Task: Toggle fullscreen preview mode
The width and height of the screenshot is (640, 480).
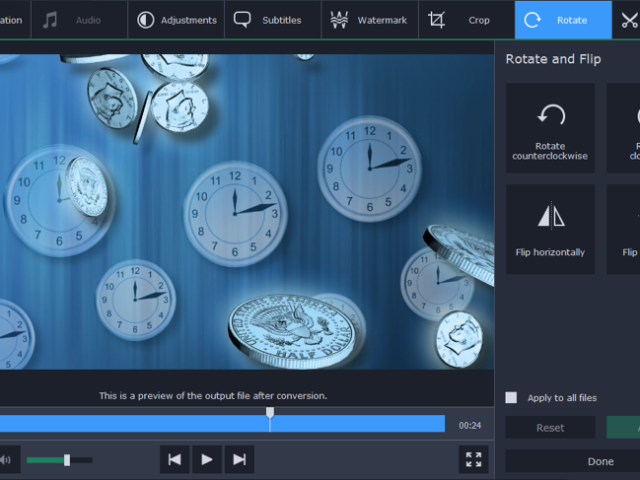Action: (473, 460)
